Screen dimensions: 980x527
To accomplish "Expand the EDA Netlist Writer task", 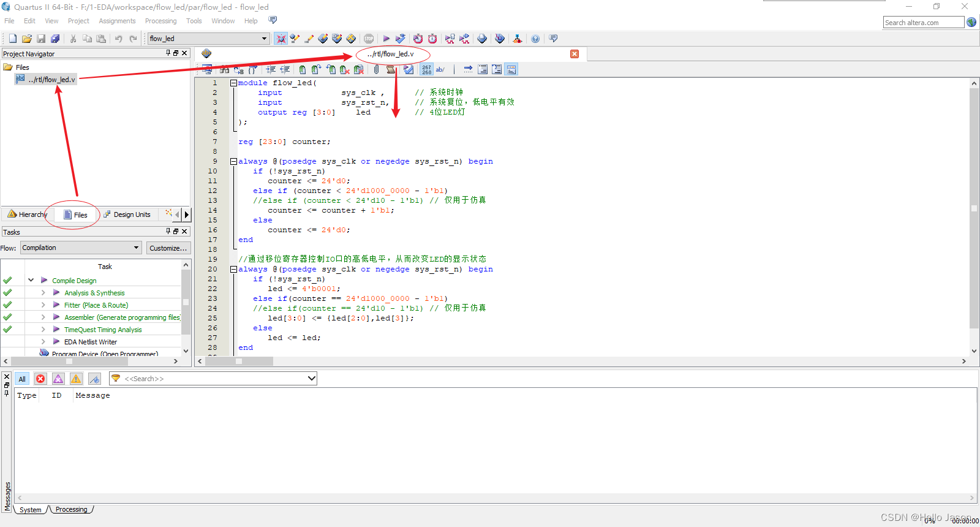I will coord(43,341).
